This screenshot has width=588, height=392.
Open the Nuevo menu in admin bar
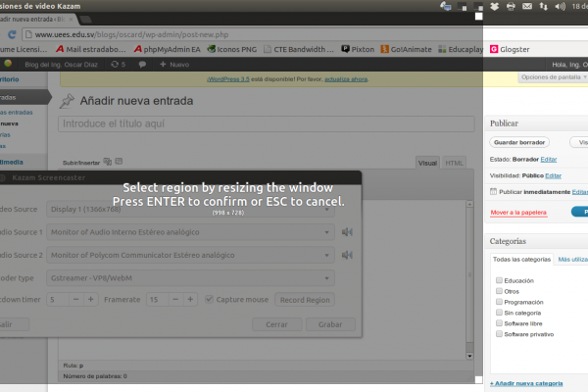(x=174, y=65)
